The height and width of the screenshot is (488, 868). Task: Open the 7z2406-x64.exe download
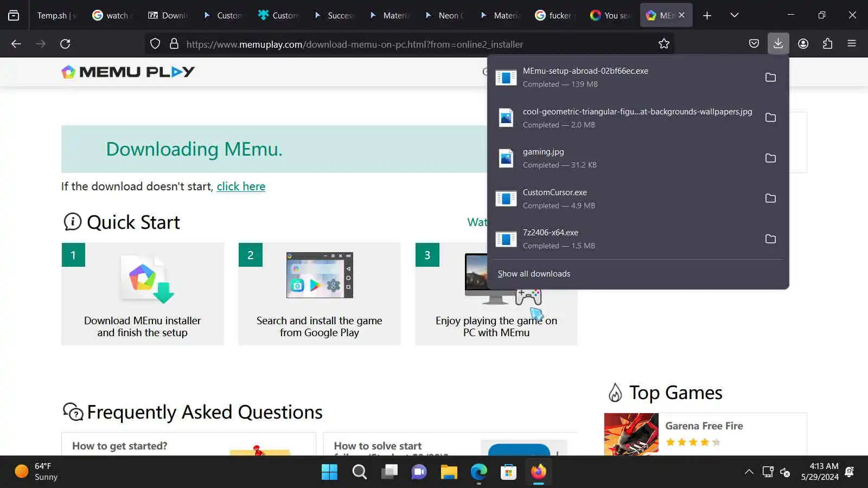pos(624,239)
